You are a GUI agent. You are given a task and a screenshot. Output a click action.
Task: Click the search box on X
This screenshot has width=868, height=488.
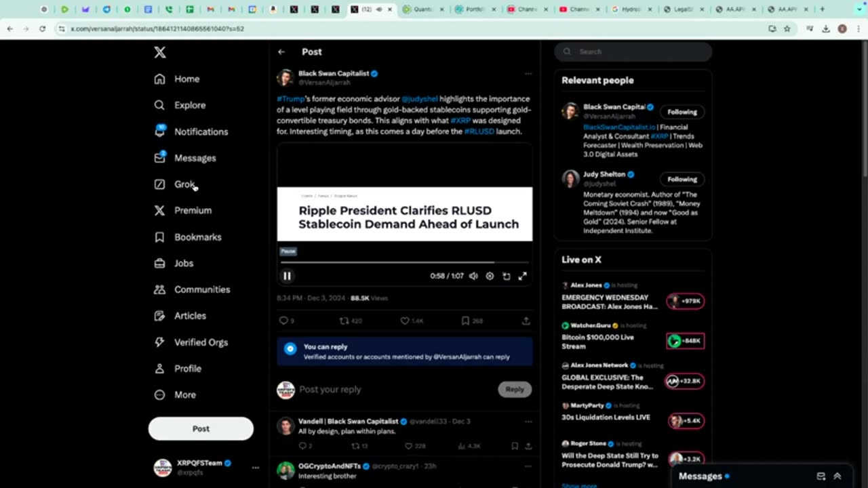[633, 52]
